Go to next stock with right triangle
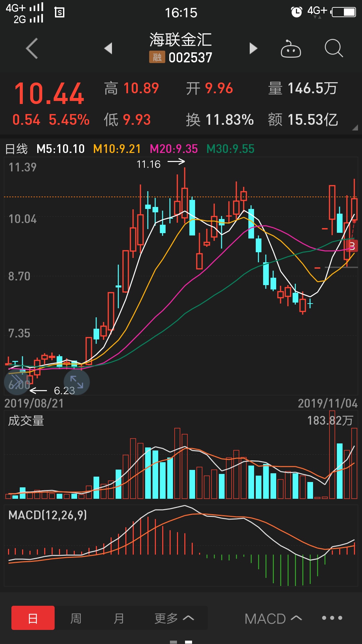 pyautogui.click(x=253, y=49)
